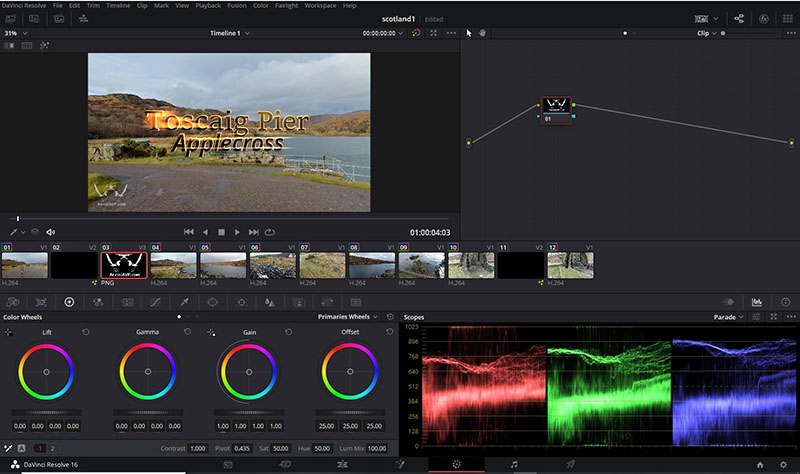Click the Home icon in bottom bar
This screenshot has height=474, width=800.
click(760, 465)
